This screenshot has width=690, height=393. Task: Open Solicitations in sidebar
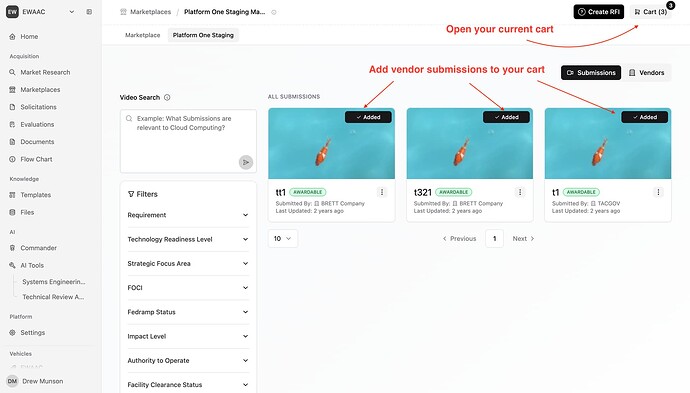click(x=38, y=107)
